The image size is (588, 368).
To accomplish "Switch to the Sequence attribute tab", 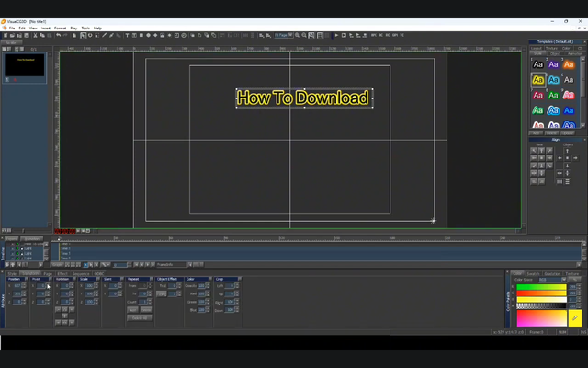I will click(81, 274).
